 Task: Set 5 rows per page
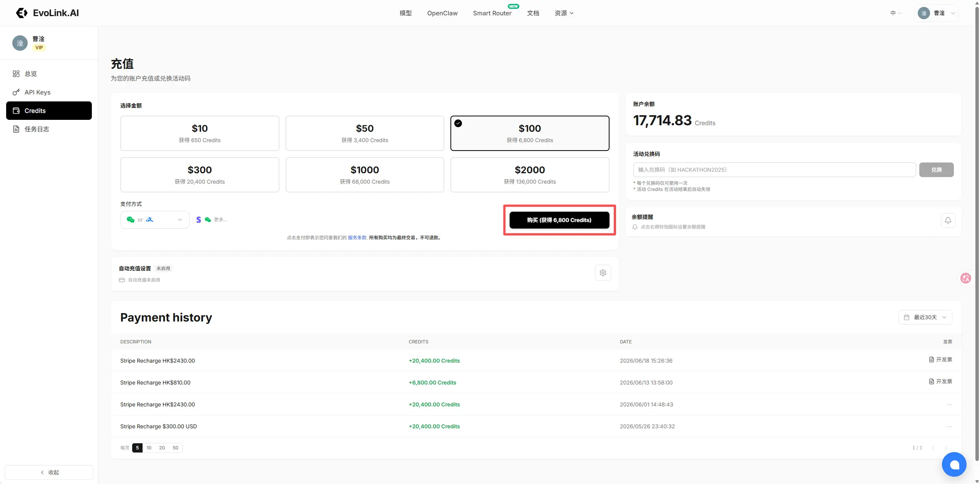pyautogui.click(x=137, y=448)
